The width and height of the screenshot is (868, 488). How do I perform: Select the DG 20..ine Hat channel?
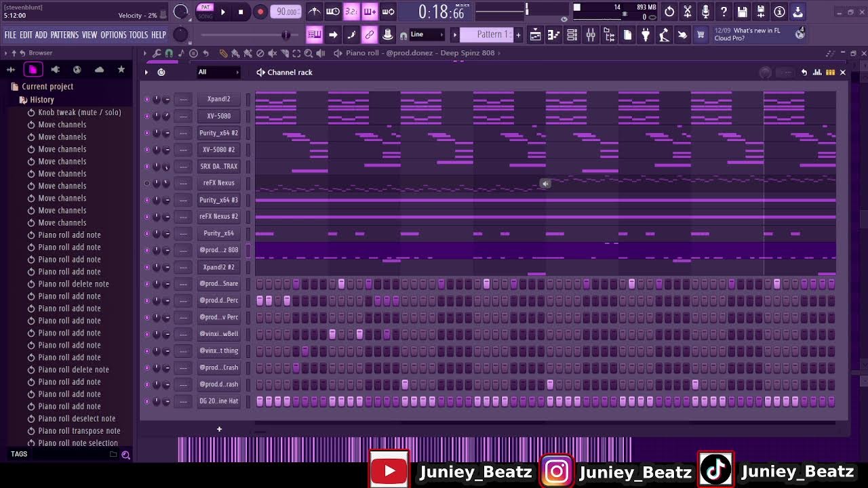coord(218,401)
